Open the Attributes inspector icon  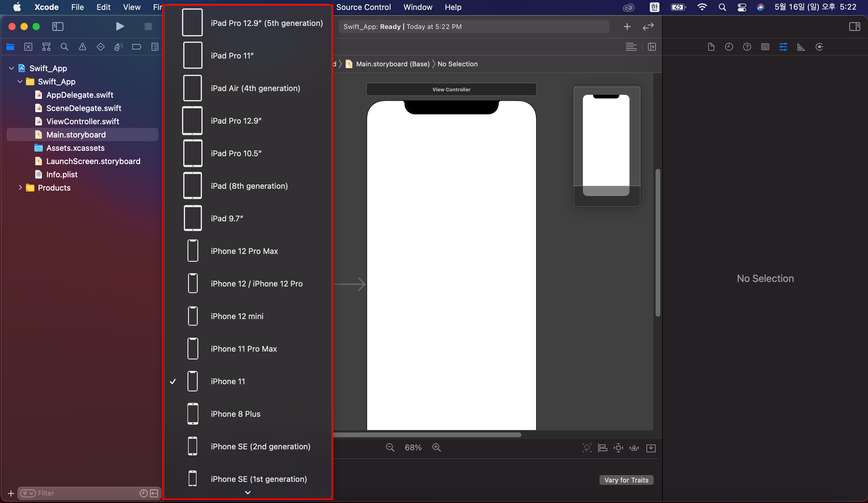coord(783,47)
